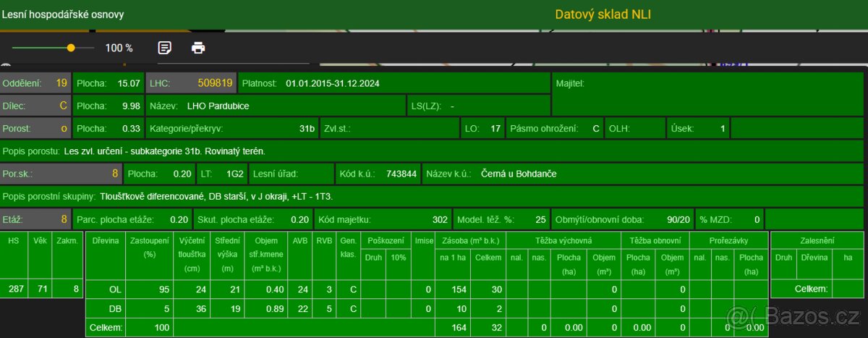Open the document notes icon
Image resolution: width=868 pixels, height=338 pixels.
(x=165, y=48)
